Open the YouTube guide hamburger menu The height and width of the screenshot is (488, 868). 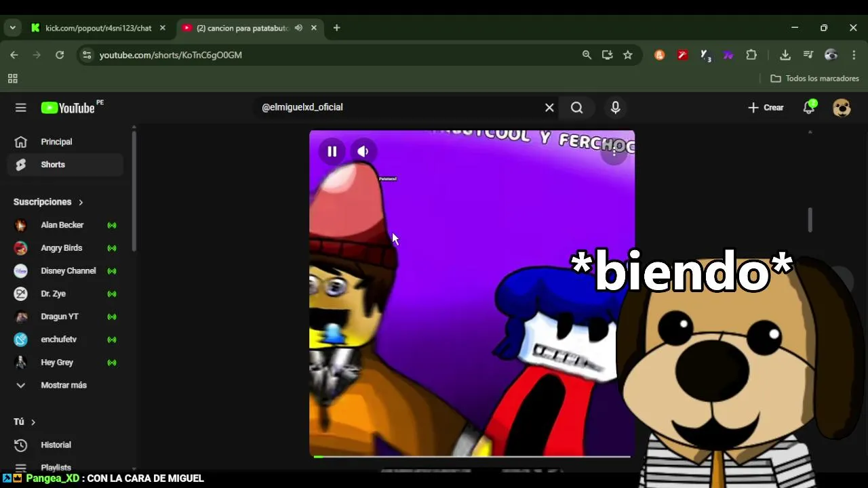(x=21, y=108)
